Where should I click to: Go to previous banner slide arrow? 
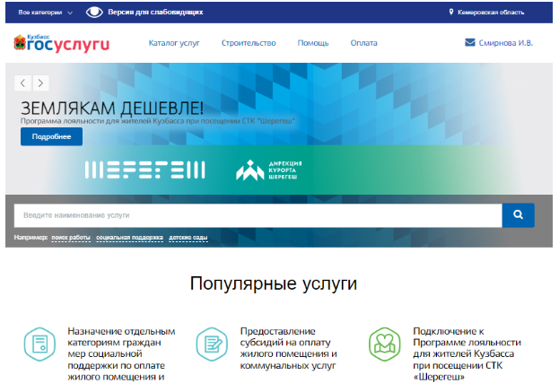pyautogui.click(x=22, y=83)
